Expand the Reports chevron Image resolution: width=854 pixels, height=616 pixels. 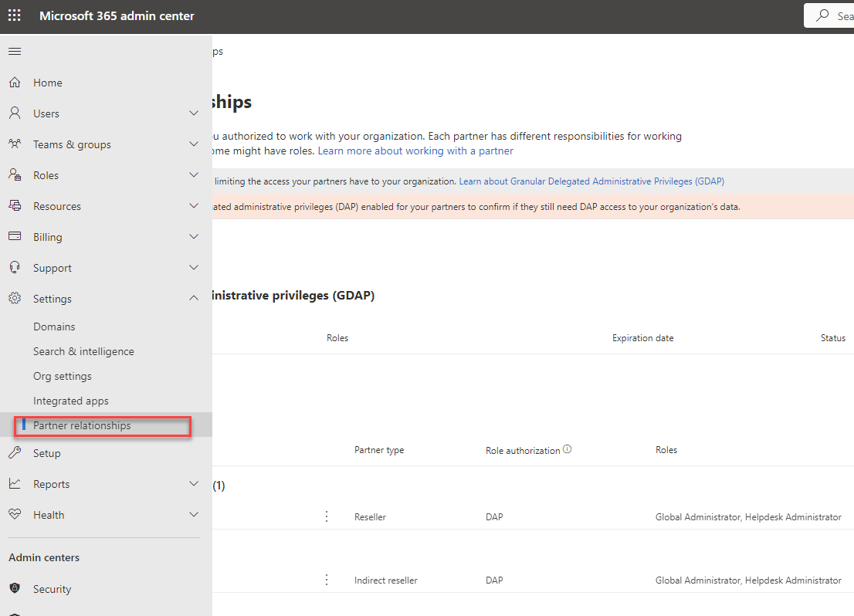tap(193, 484)
